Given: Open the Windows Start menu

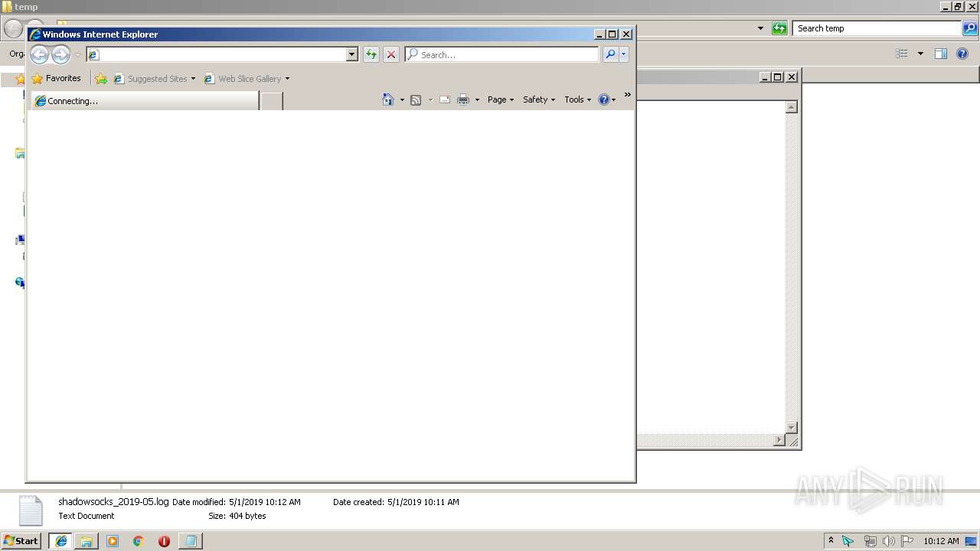Looking at the screenshot, I should pyautogui.click(x=21, y=540).
